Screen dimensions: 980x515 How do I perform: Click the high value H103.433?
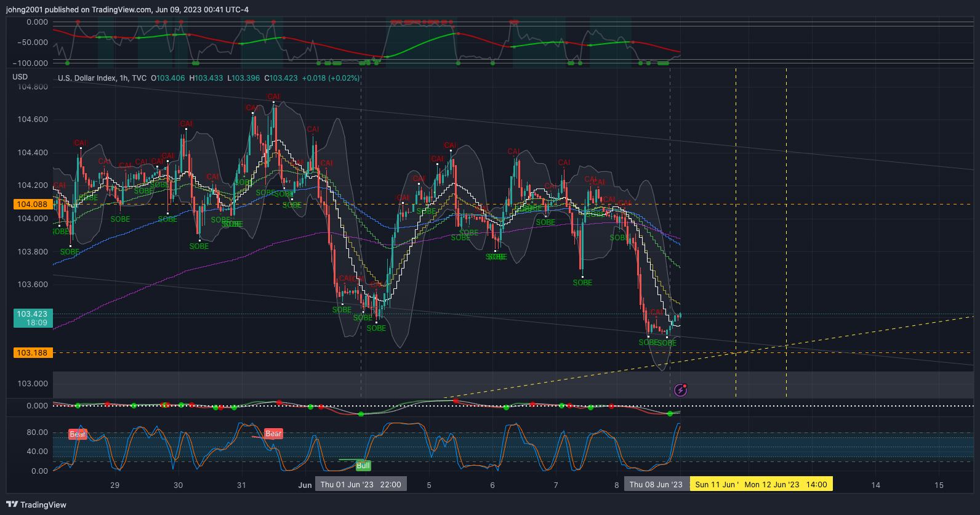(206, 78)
